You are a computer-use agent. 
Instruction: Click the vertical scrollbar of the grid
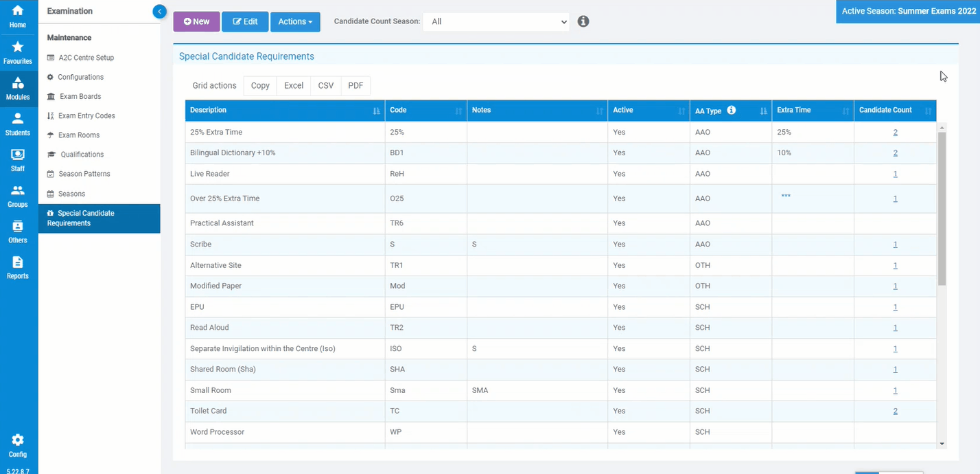click(x=942, y=209)
